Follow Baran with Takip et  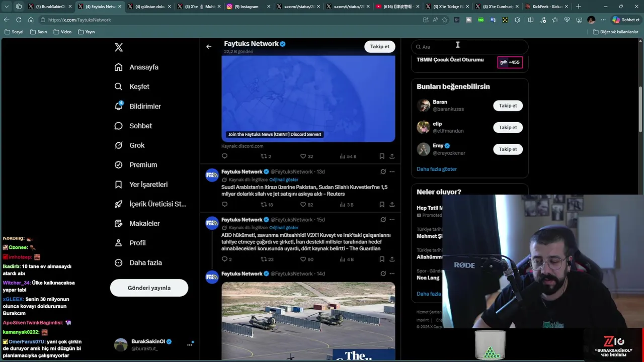coord(508,106)
